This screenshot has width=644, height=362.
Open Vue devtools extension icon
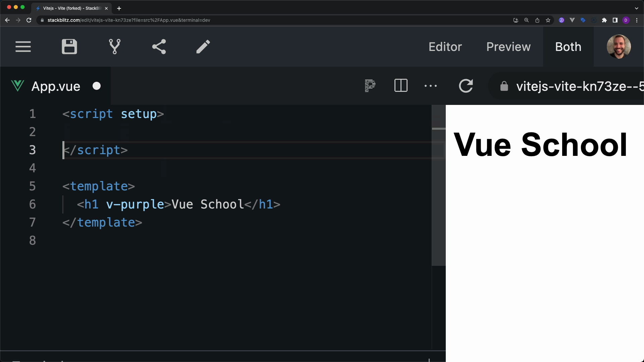[572, 20]
